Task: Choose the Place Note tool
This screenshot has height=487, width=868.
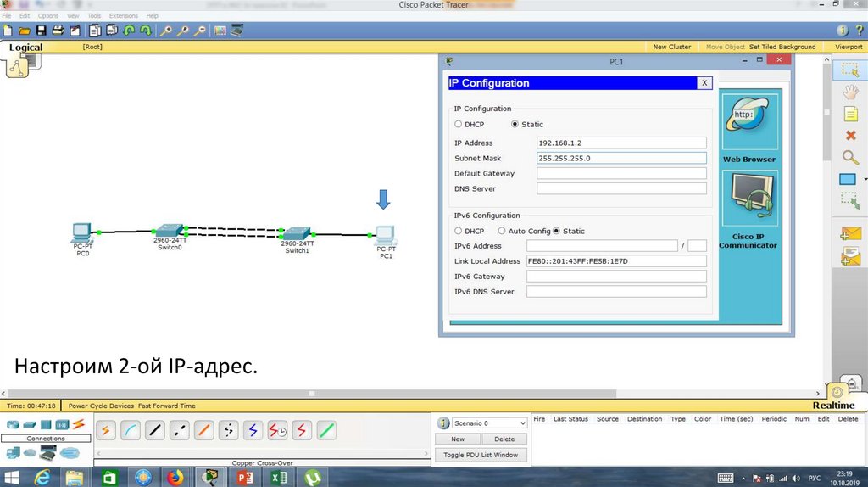Action: pos(850,115)
